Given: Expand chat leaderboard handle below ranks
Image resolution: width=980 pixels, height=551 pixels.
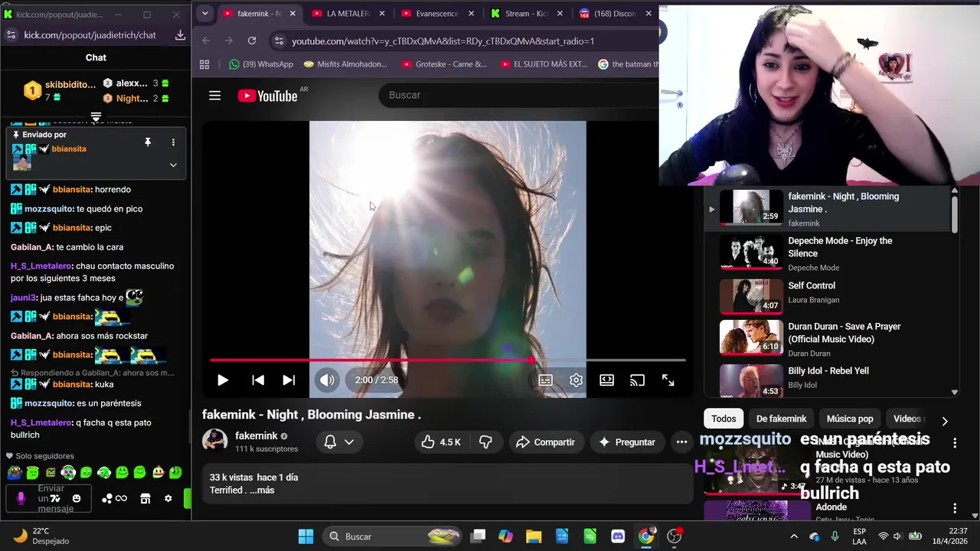Looking at the screenshot, I should [96, 117].
